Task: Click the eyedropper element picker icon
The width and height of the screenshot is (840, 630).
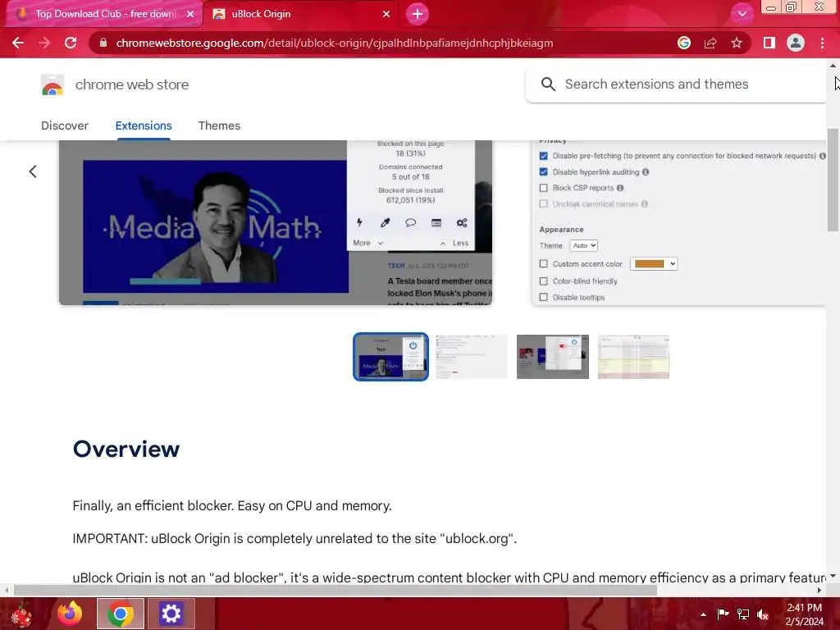Action: (386, 222)
